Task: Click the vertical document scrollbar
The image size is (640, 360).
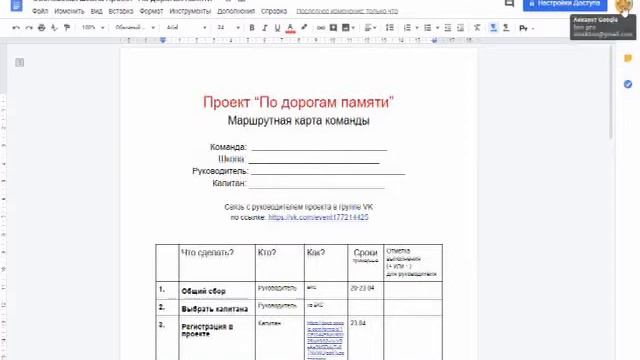Action: (x=611, y=92)
